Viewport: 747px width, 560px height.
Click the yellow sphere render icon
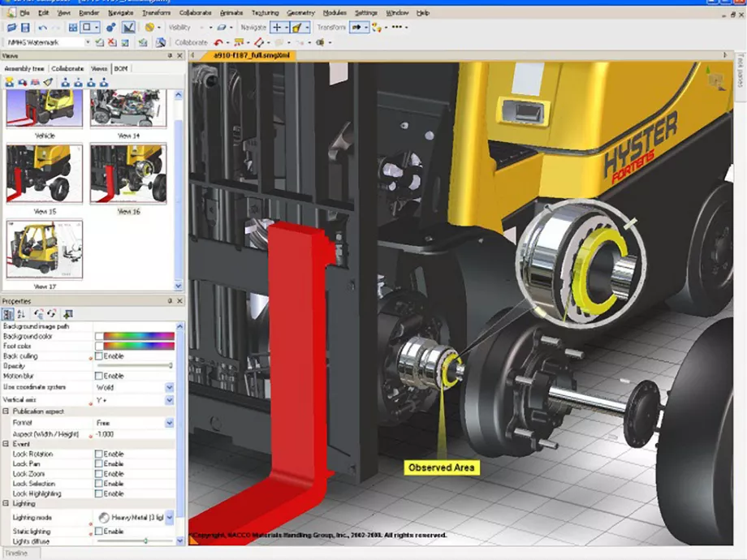click(x=149, y=28)
